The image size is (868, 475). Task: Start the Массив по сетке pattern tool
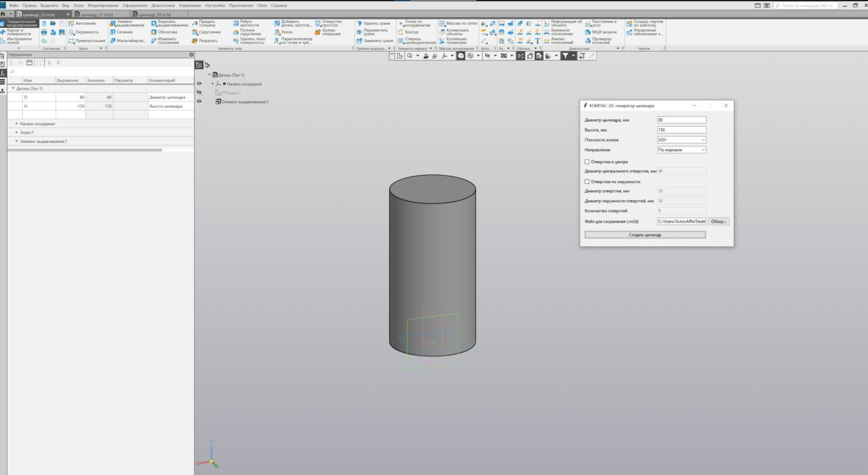pyautogui.click(x=458, y=23)
